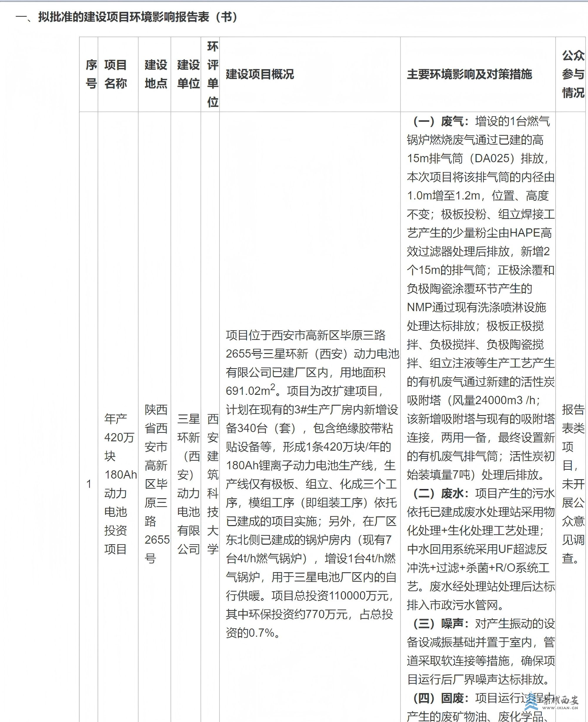Image resolution: width=588 pixels, height=722 pixels.
Task: Select the 环评单位 column header
Action: (x=210, y=74)
